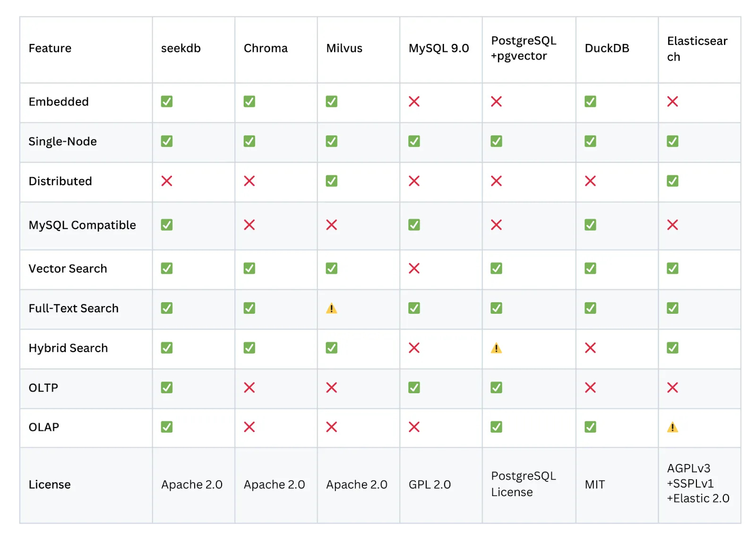Click the red X for MySQL 9.0 Embedded
Image resolution: width=756 pixels, height=540 pixels.
pos(414,102)
